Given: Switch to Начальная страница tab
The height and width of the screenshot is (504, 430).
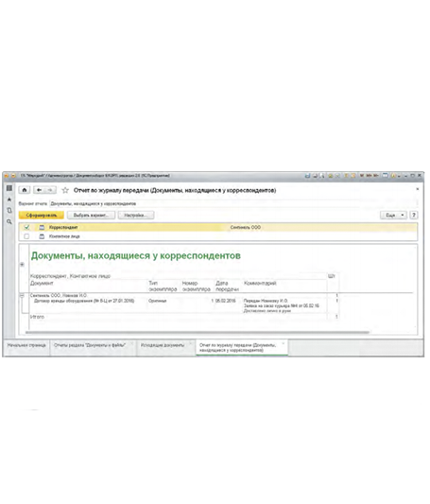Looking at the screenshot, I should point(26,345).
